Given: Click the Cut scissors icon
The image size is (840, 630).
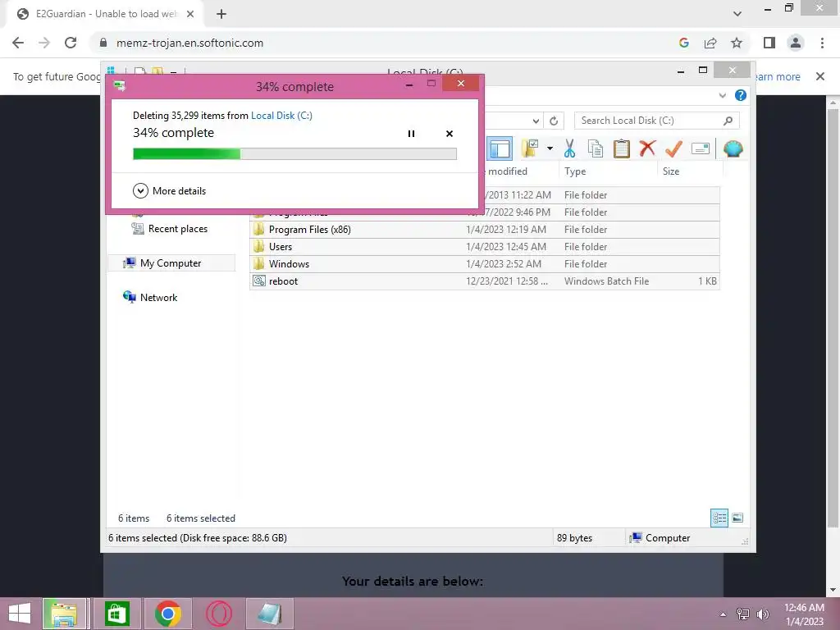Looking at the screenshot, I should click(569, 148).
